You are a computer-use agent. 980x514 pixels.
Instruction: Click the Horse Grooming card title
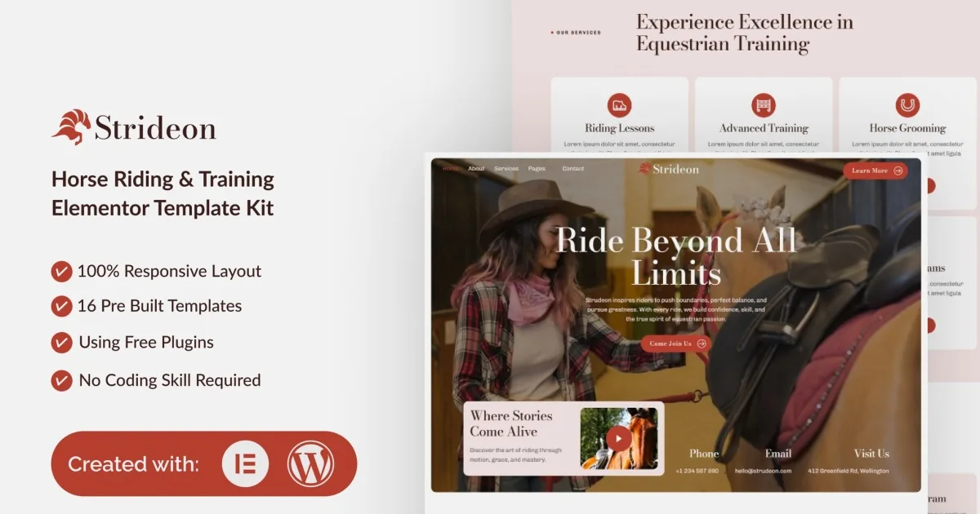pos(907,128)
